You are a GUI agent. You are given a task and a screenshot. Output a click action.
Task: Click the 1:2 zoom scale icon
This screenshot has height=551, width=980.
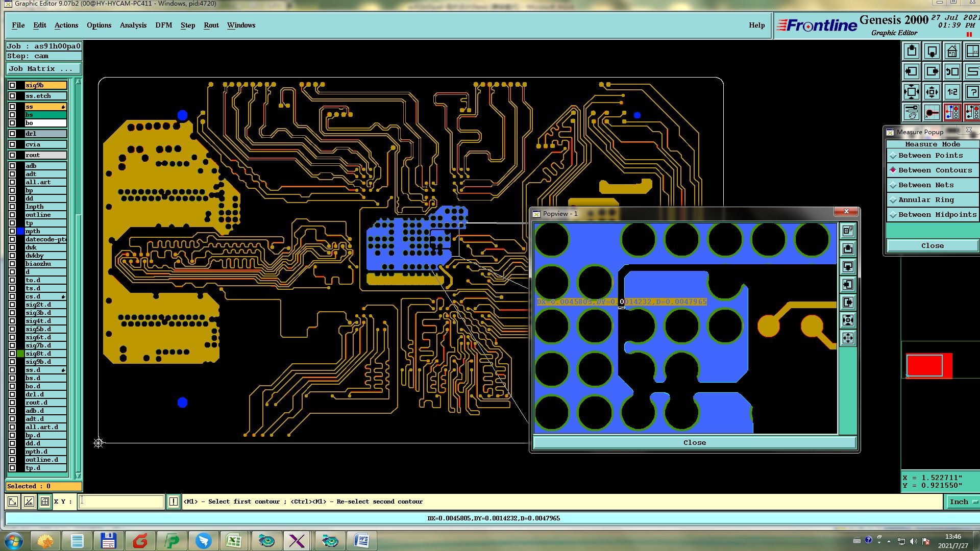coord(952,92)
